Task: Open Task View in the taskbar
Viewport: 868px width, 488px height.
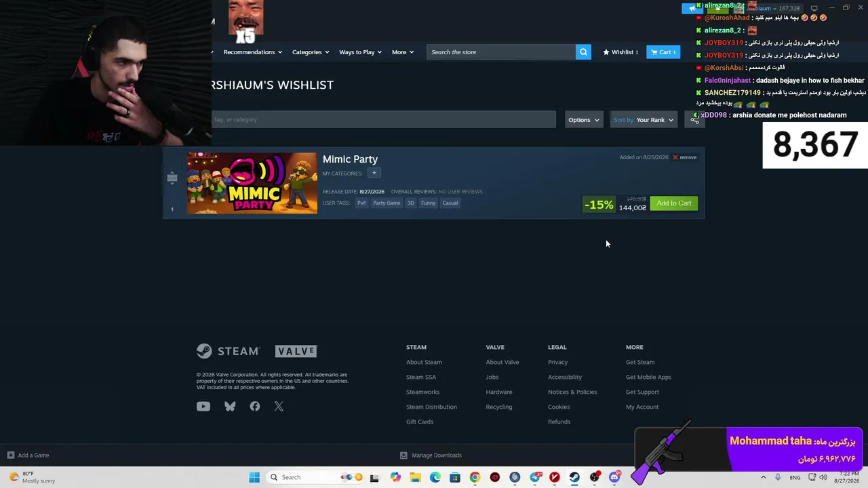Action: [374, 477]
